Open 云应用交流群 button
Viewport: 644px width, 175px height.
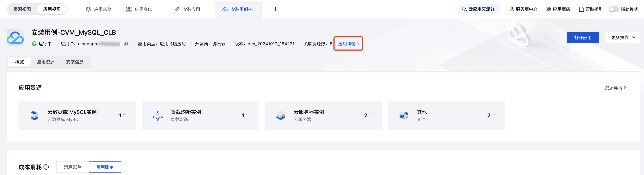tap(478, 9)
